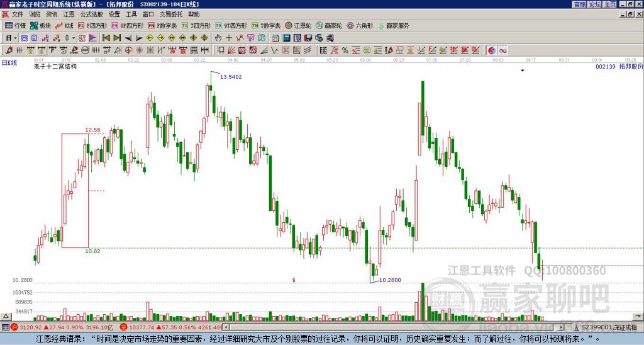The height and width of the screenshot is (345, 644).
Task: Jump to last bar arrow icon
Action: pos(117,38)
